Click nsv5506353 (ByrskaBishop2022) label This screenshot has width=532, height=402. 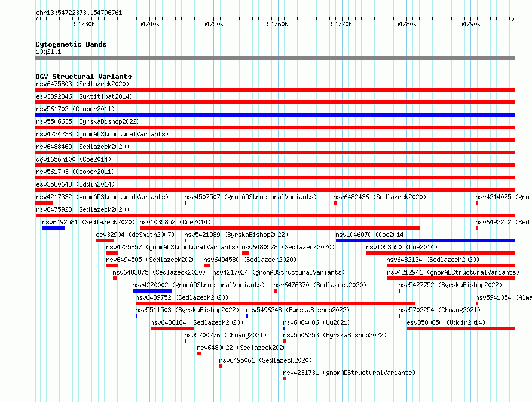click(x=335, y=335)
